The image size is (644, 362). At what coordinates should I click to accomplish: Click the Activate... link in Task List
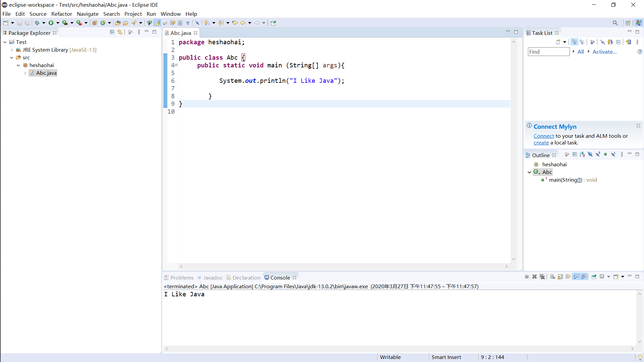[x=604, y=52]
